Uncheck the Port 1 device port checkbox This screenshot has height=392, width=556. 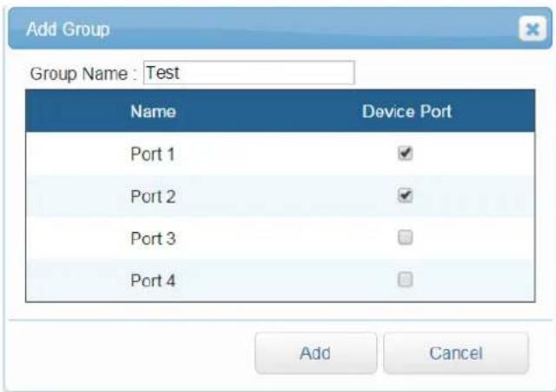tap(405, 154)
